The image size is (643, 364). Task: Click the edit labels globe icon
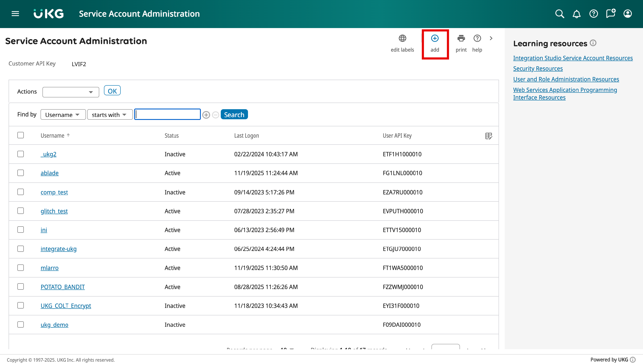point(402,39)
